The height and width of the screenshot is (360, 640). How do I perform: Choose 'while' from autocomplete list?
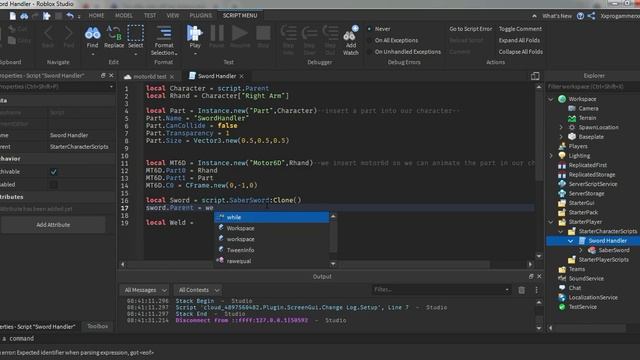point(271,218)
